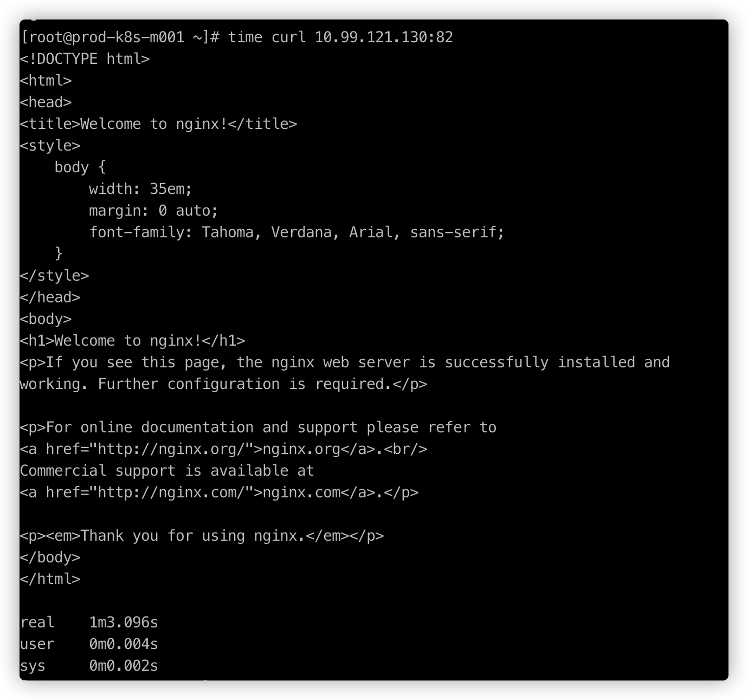This screenshot has height=700, width=748.
Task: Click the 'Further configuration is required' line
Action: [x=223, y=384]
